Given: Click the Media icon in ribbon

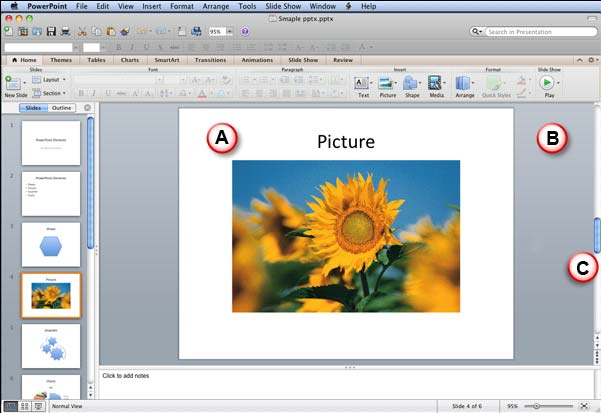Looking at the screenshot, I should (x=436, y=85).
